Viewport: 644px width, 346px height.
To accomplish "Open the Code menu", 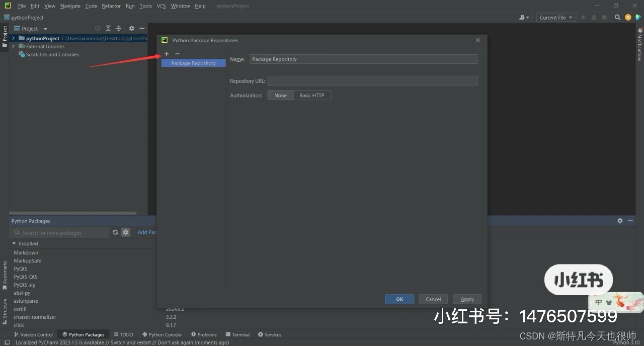I will click(x=91, y=6).
